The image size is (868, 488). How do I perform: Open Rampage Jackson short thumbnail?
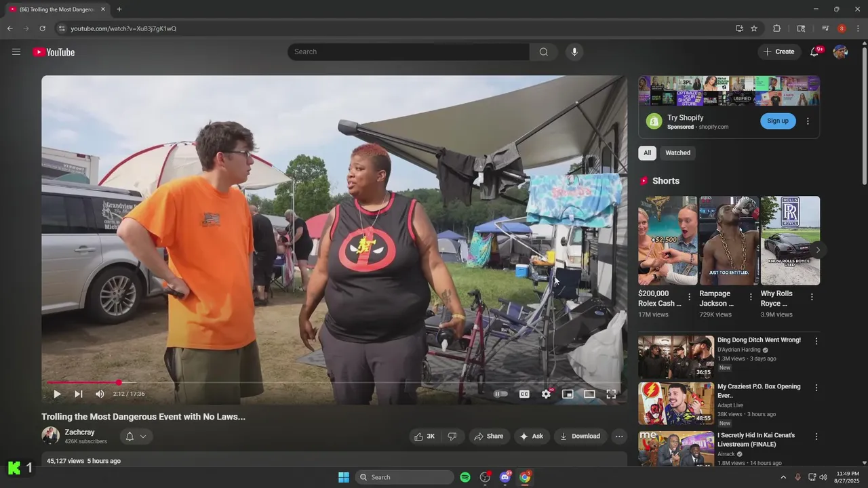729,241
